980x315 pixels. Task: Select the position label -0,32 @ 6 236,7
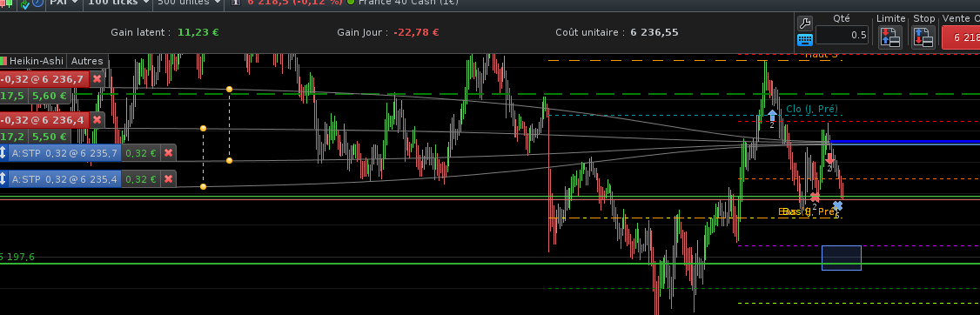click(x=44, y=78)
